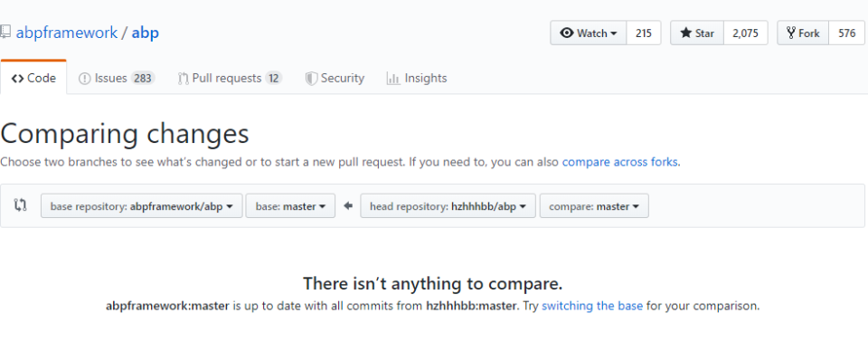Star the abp repository

[x=697, y=33]
